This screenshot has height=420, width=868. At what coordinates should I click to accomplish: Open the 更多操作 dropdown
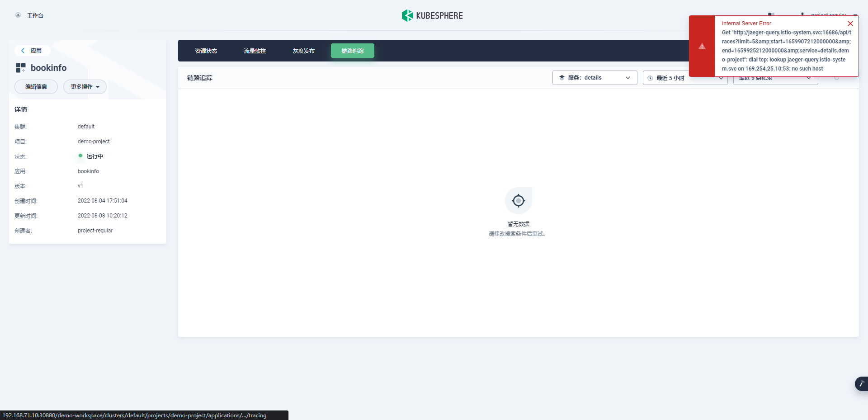(85, 87)
